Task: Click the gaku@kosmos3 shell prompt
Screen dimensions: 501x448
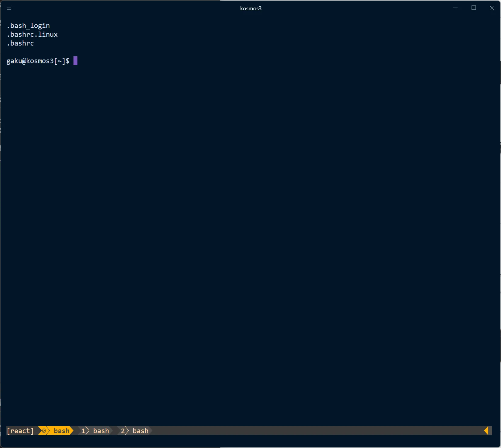Action: 38,61
